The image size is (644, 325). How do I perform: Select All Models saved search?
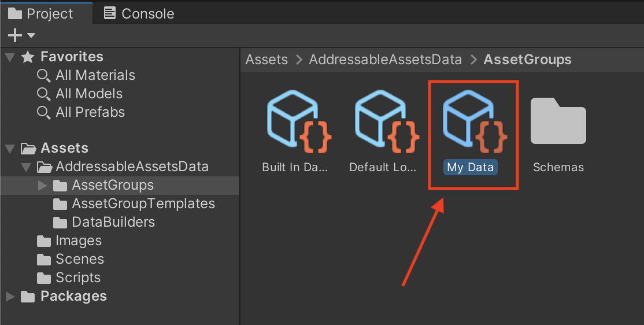(89, 94)
